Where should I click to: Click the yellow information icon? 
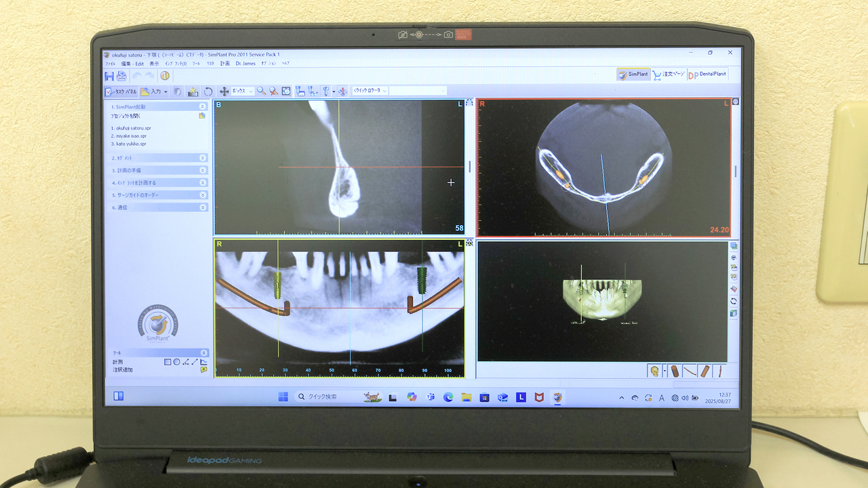point(165,76)
